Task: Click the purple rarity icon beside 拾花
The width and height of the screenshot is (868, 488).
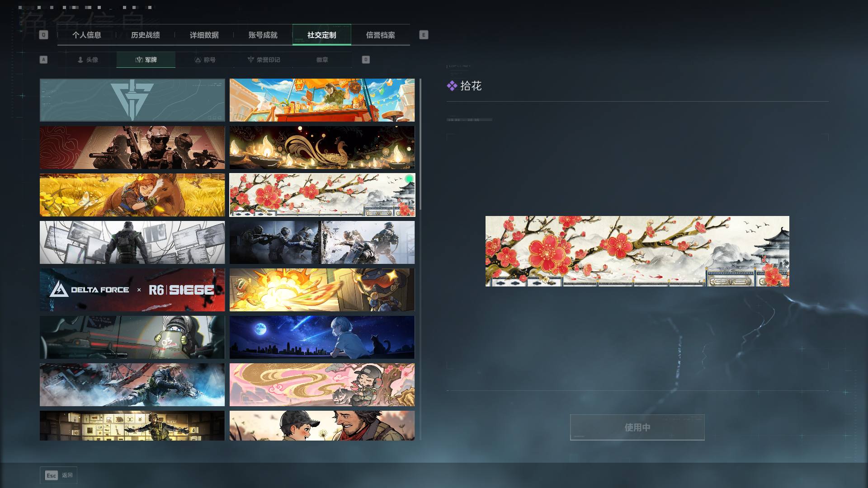Action: tap(452, 86)
